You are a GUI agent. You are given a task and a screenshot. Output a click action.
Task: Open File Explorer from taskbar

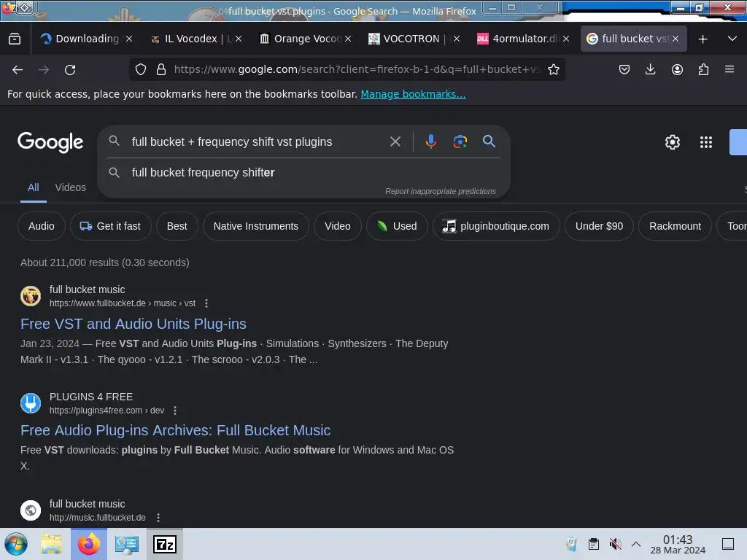point(51,544)
